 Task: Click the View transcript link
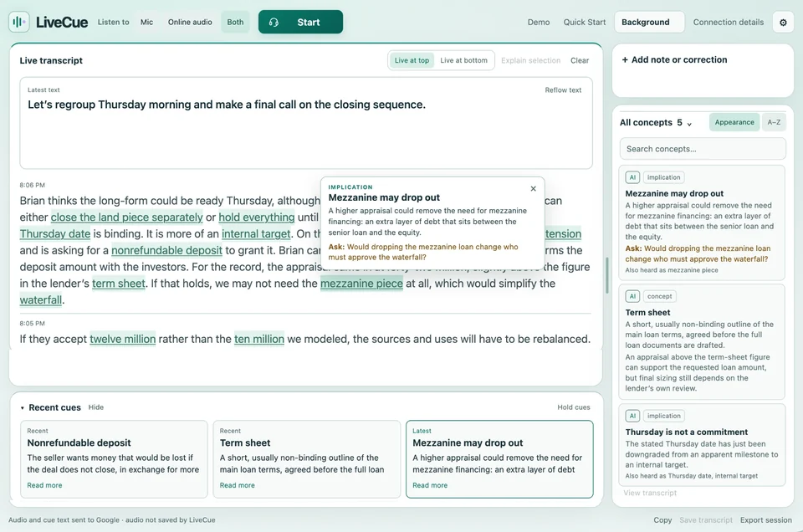650,493
